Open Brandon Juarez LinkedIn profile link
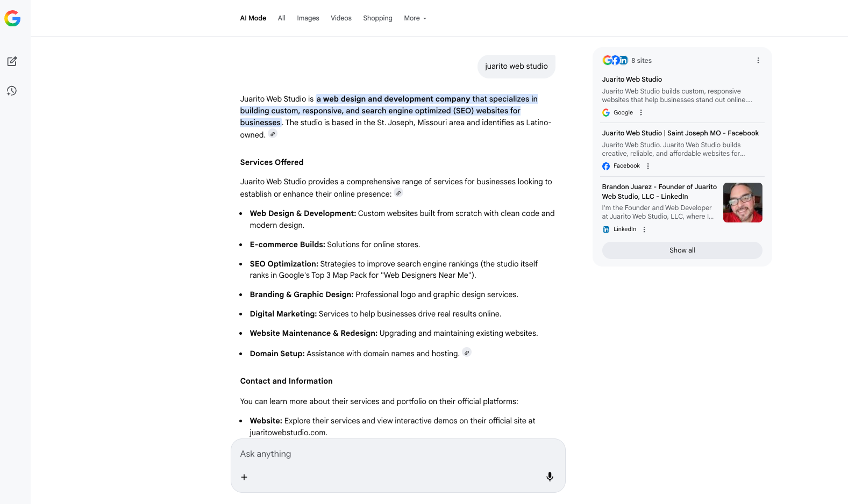Viewport: 848px width, 504px height. pyautogui.click(x=659, y=191)
